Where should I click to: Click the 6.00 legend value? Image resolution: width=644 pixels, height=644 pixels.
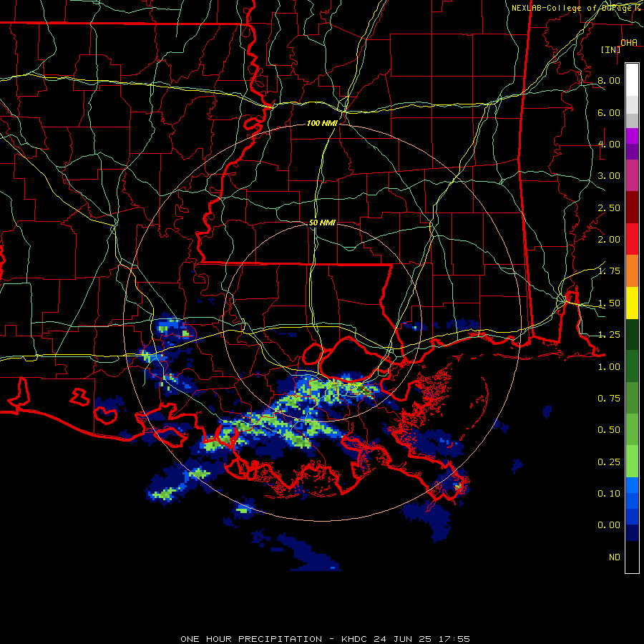click(609, 112)
